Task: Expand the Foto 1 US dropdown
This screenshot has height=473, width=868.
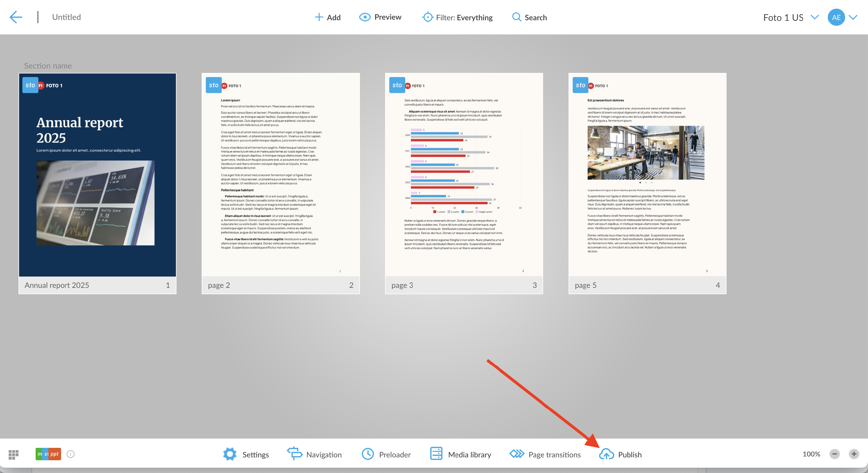Action: coord(814,17)
